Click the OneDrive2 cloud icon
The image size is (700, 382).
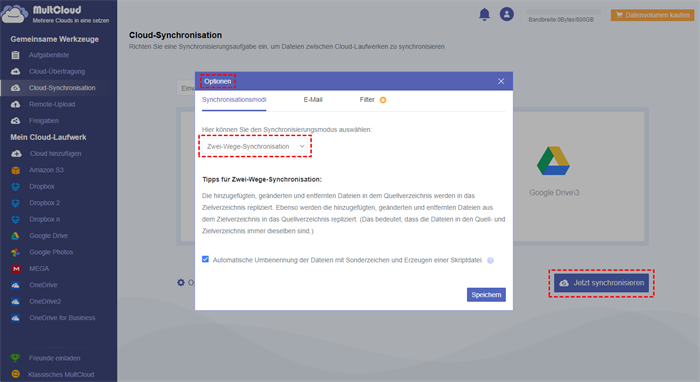(16, 302)
